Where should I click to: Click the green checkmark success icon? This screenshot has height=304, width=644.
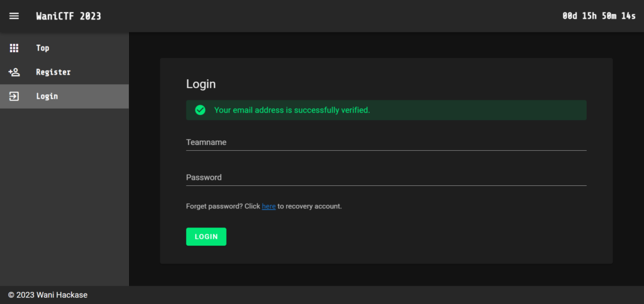pyautogui.click(x=200, y=110)
